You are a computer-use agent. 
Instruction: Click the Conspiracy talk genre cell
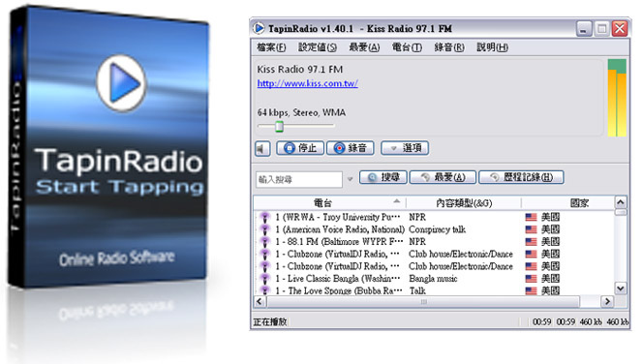point(437,229)
